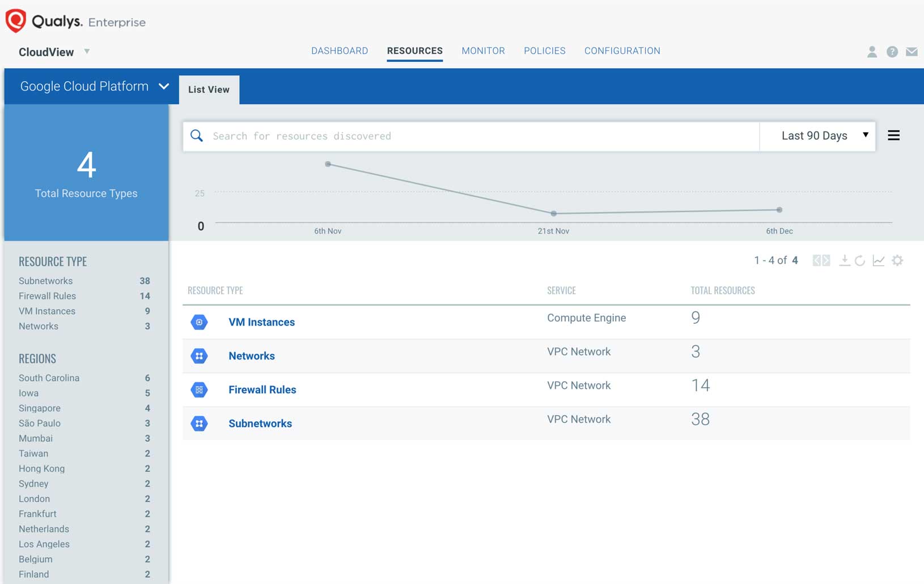The height and width of the screenshot is (584, 924).
Task: Open the Subnetworks resource link
Action: (x=260, y=423)
